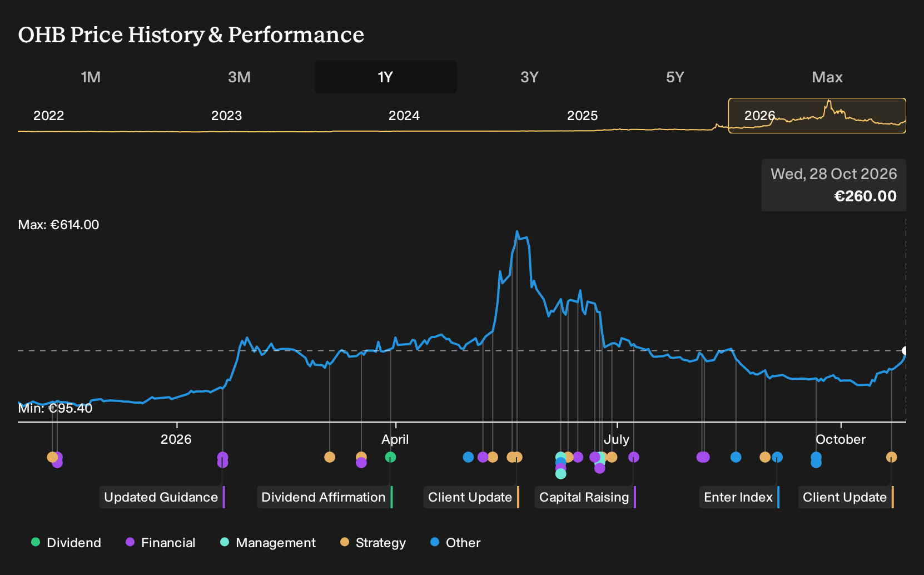
Task: Open the Enter Index event label
Action: click(x=739, y=497)
